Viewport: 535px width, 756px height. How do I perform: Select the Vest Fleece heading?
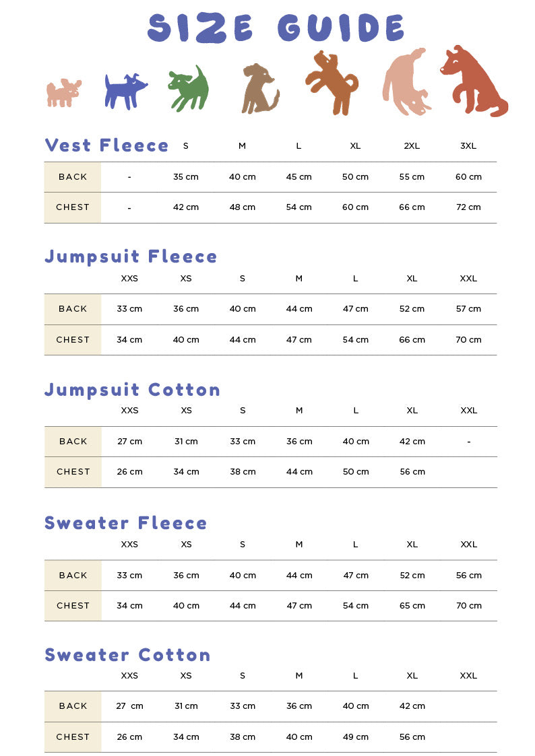click(x=106, y=145)
